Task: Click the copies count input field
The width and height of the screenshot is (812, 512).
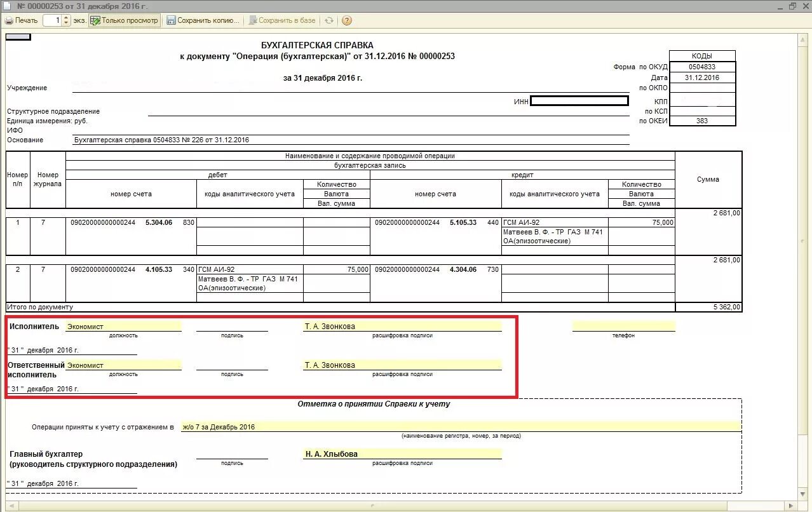Action: [x=52, y=20]
